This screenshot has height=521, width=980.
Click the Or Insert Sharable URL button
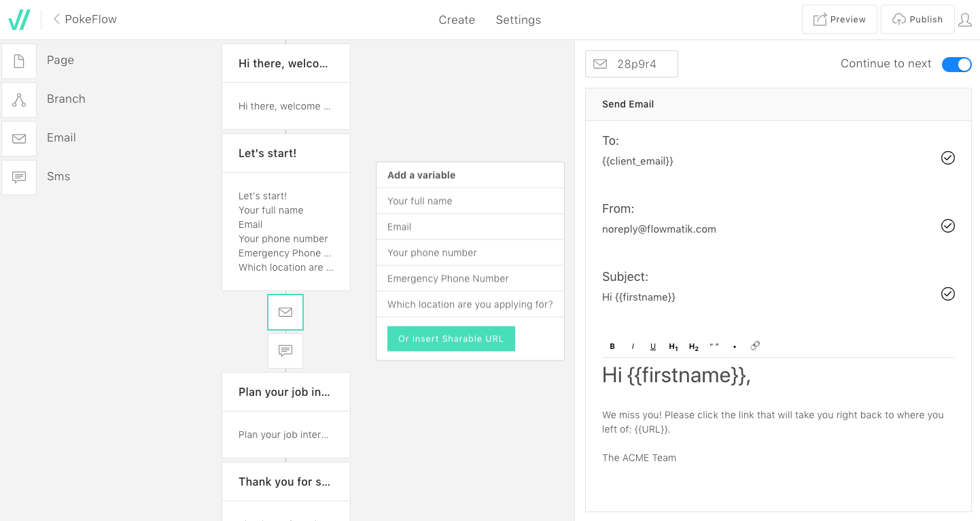click(x=451, y=339)
